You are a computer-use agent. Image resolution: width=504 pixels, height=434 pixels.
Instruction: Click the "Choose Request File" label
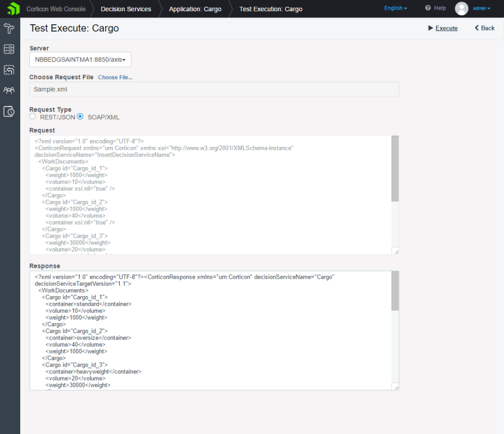pos(61,77)
